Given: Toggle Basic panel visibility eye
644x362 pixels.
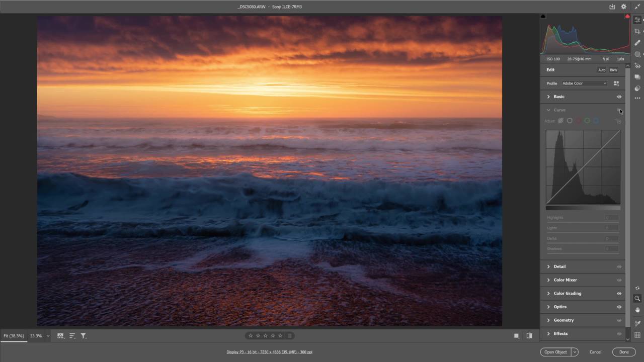Looking at the screenshot, I should tap(619, 97).
